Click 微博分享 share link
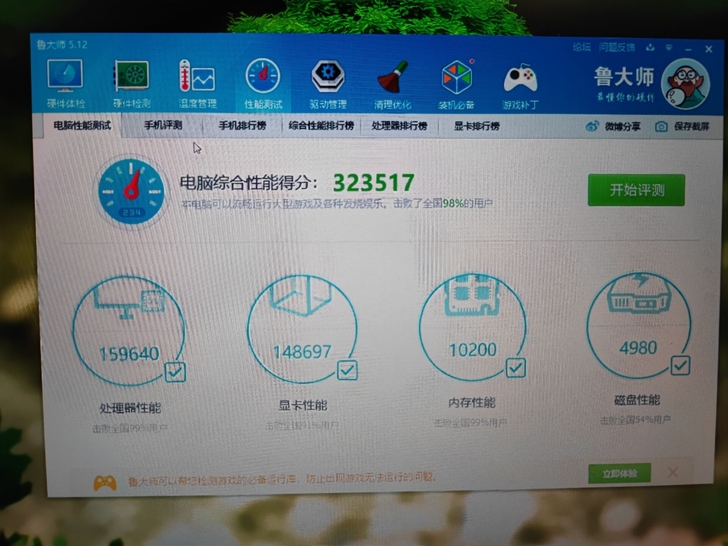 pos(622,126)
